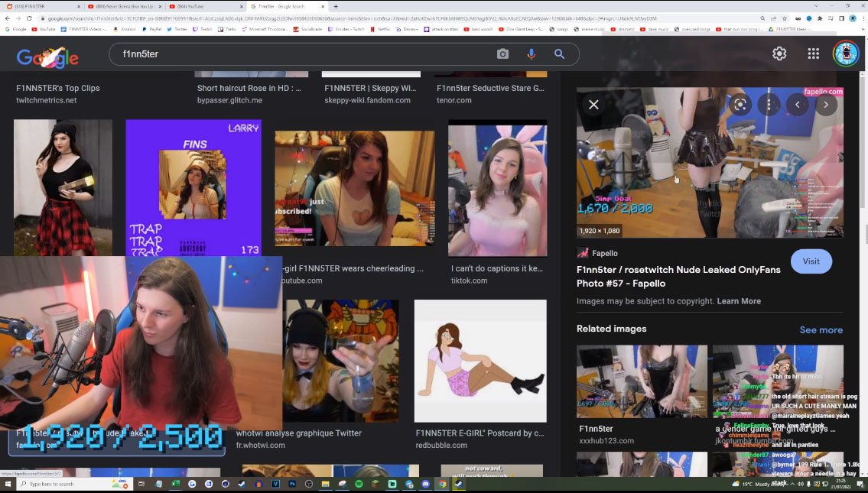Open the Chrome extensions puzzle icon
This screenshot has height=493, width=868.
(x=819, y=18)
